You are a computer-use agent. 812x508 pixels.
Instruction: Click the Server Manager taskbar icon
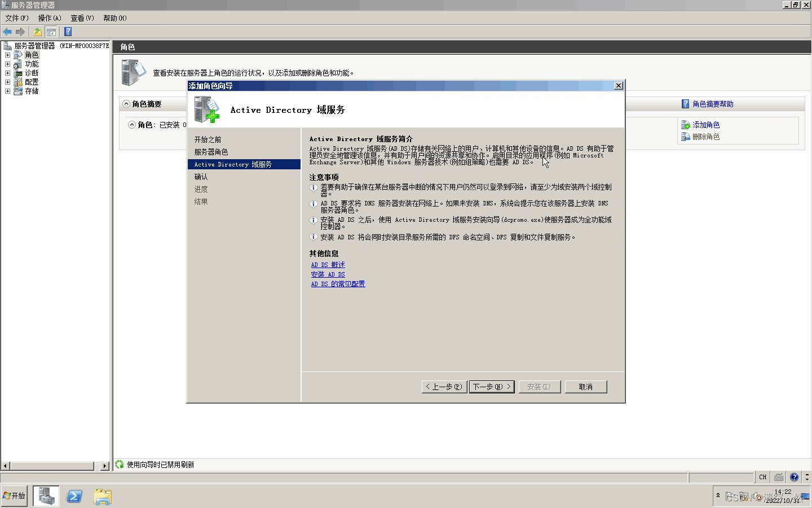[x=46, y=496]
